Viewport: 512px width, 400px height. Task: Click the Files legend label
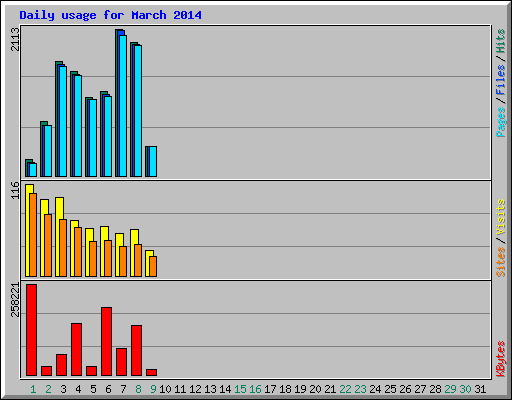pyautogui.click(x=500, y=79)
